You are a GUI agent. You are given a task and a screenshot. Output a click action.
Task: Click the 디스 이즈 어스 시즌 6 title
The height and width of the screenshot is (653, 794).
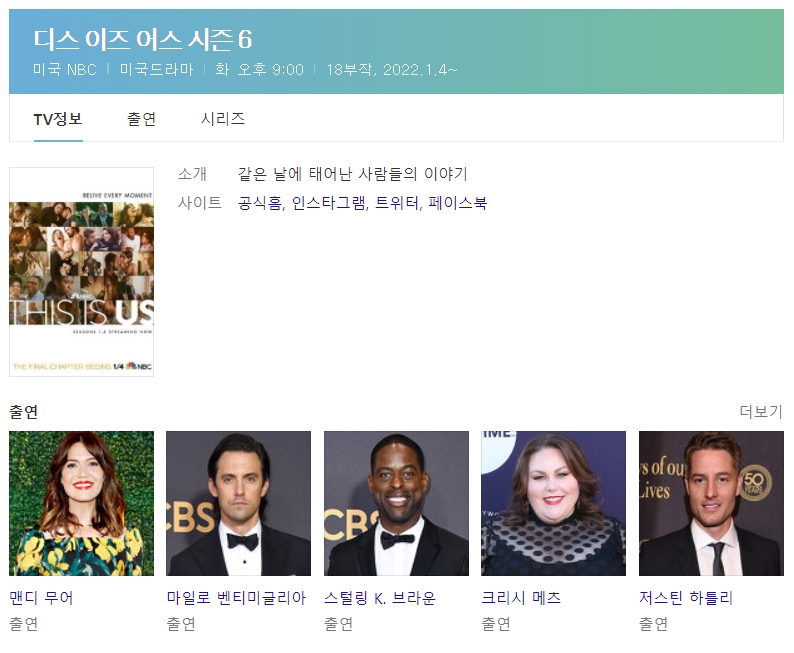[x=143, y=39]
